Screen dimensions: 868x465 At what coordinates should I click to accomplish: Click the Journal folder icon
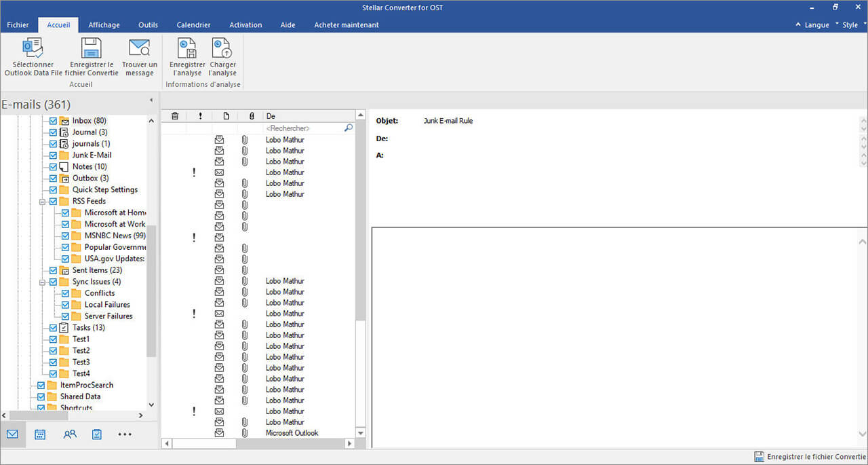64,132
